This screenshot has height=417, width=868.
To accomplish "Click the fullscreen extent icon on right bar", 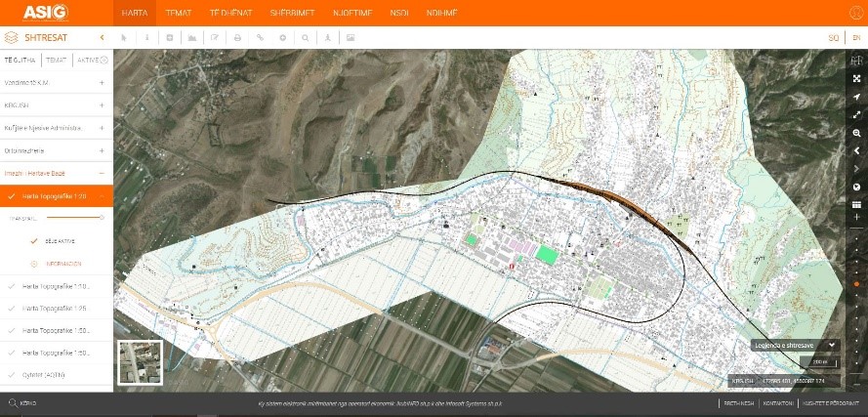I will click(x=856, y=78).
